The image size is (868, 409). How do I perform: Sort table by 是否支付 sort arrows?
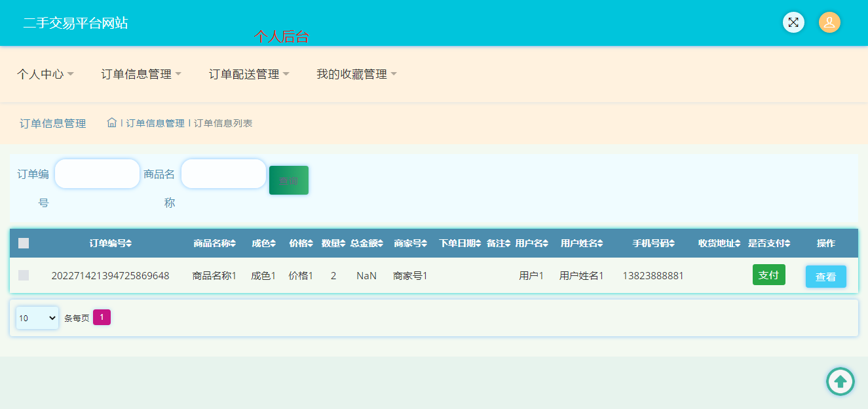coord(787,243)
